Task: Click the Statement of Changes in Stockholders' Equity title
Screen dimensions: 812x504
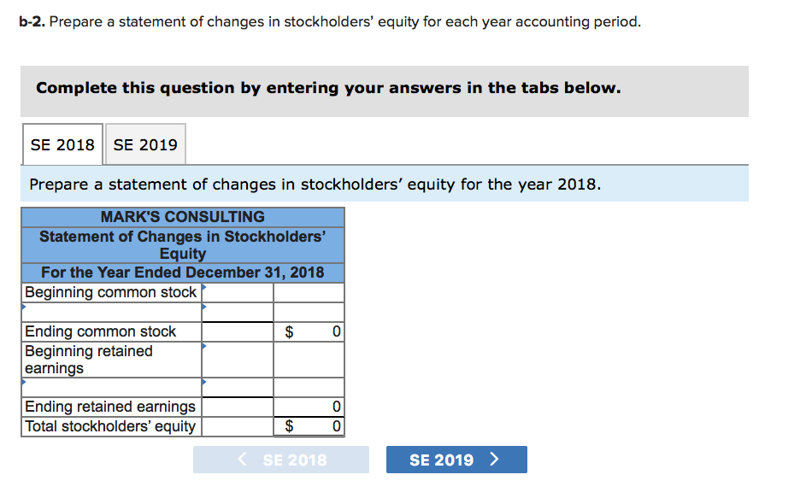Action: tap(181, 243)
